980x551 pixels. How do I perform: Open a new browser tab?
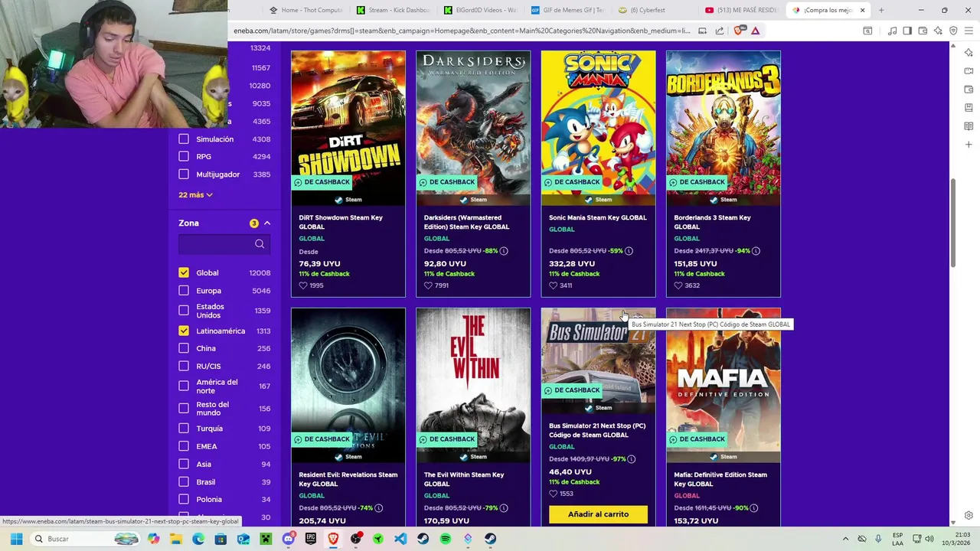click(881, 10)
